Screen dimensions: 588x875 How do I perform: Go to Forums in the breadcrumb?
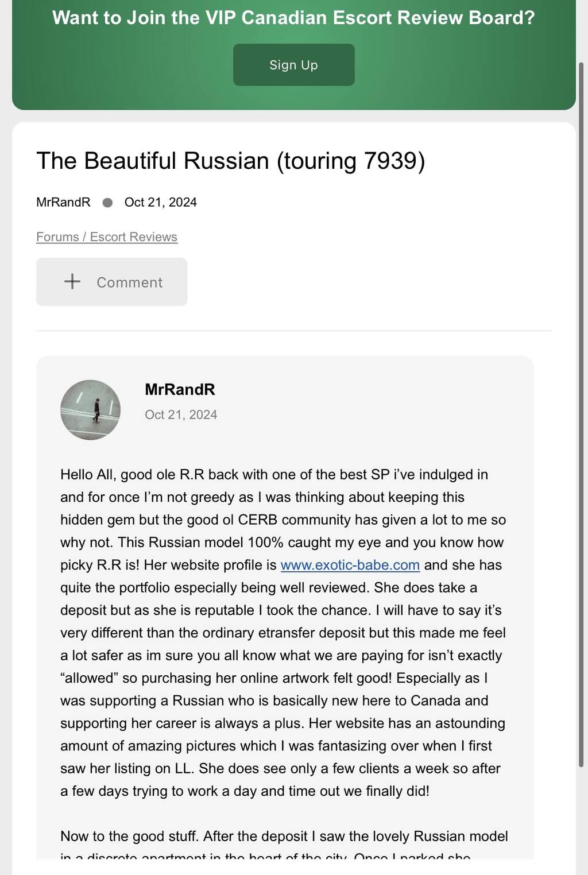57,237
